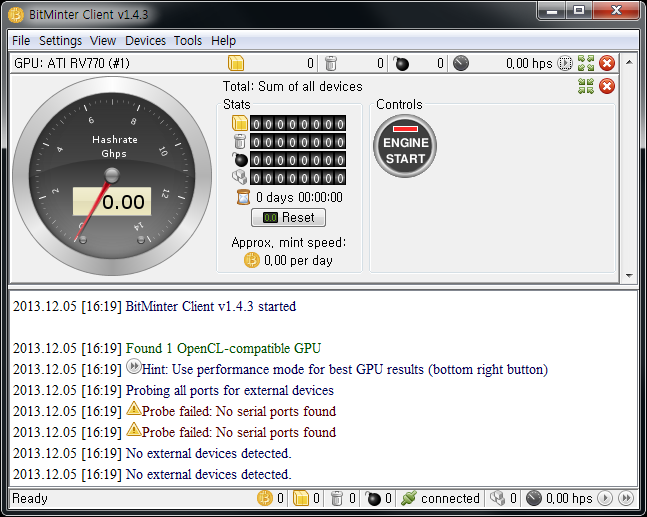Click the speedometer icon in status bar

(534, 498)
